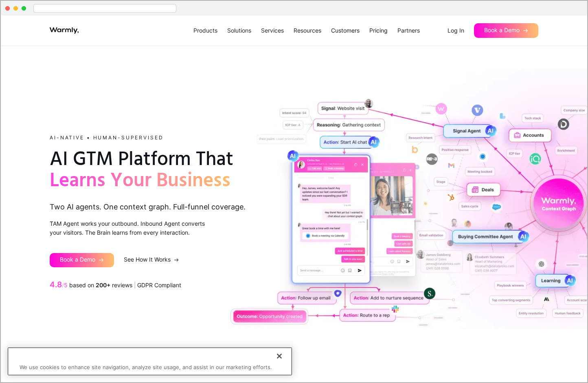Click the Log In link

tap(456, 31)
